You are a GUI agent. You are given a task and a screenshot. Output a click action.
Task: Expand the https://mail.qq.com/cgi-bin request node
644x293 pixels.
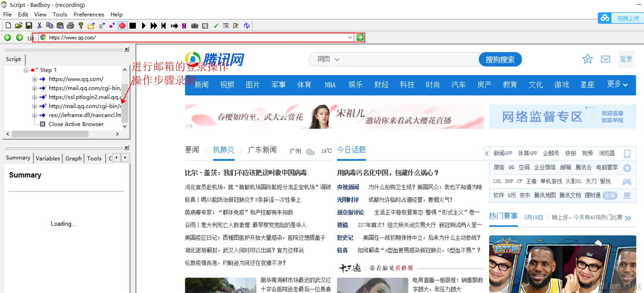(34, 88)
